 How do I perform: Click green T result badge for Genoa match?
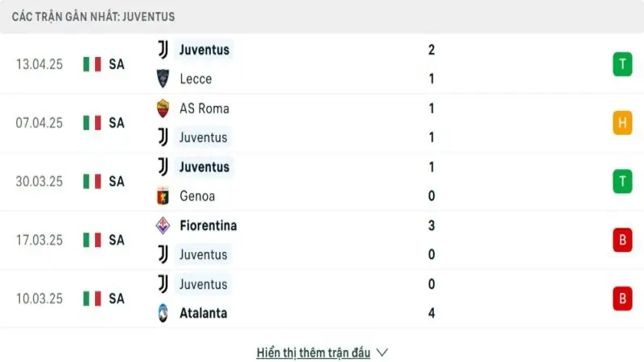tap(622, 182)
